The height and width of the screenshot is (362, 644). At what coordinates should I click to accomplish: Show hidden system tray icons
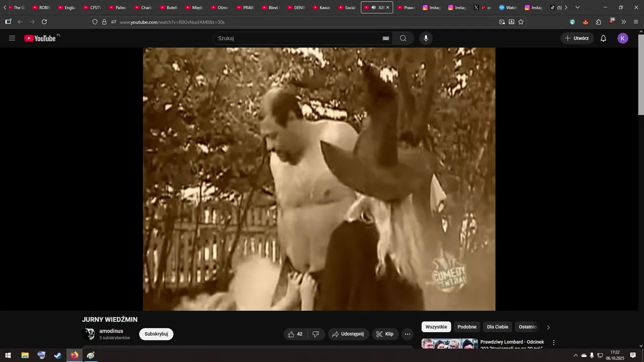point(576,355)
